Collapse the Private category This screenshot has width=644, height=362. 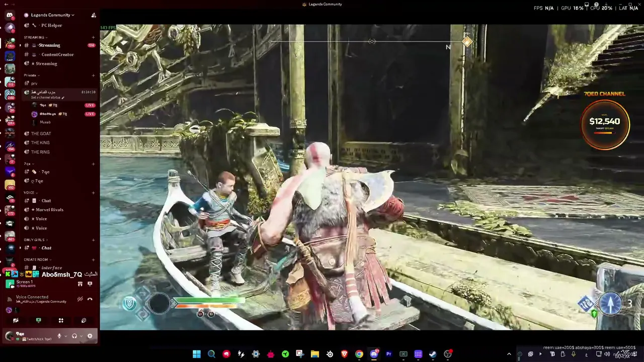click(x=31, y=75)
